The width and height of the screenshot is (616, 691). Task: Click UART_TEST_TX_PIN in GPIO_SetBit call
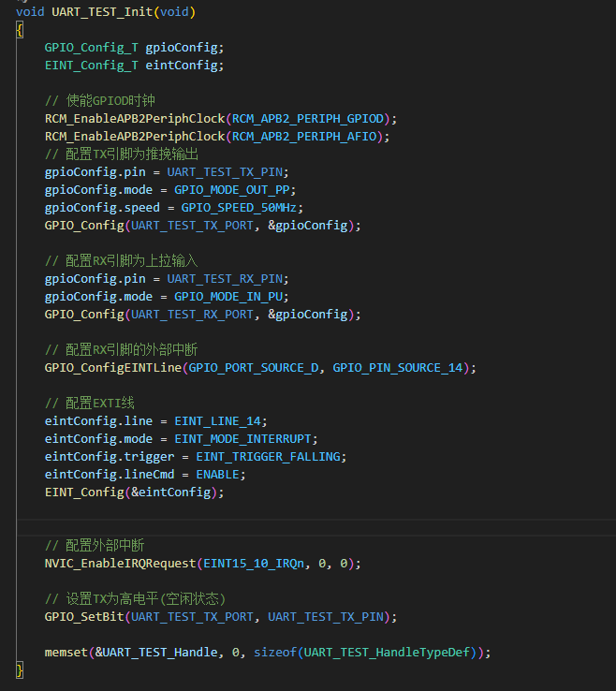tap(326, 617)
